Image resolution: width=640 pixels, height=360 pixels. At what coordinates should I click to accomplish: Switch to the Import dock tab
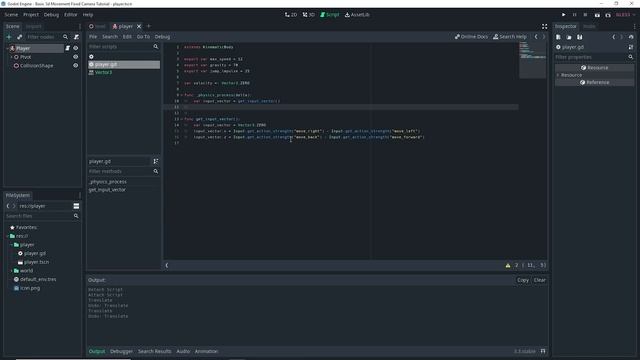[33, 26]
